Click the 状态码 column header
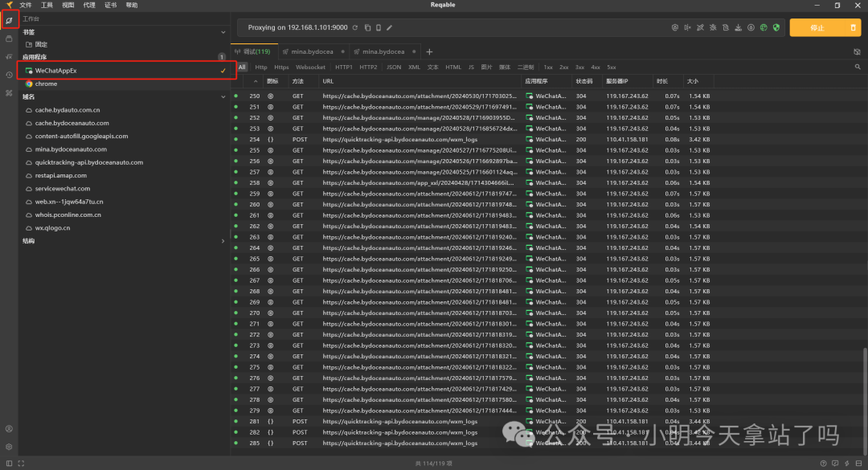 tap(583, 81)
